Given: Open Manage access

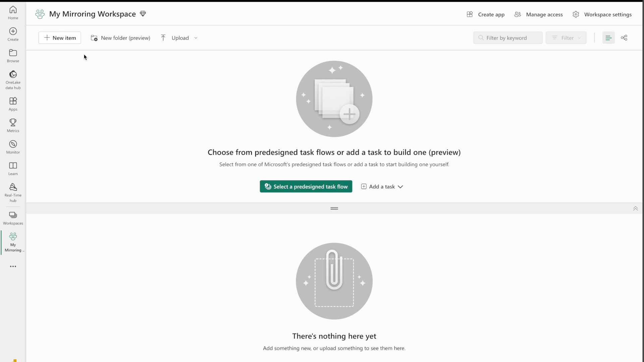Looking at the screenshot, I should tap(538, 14).
